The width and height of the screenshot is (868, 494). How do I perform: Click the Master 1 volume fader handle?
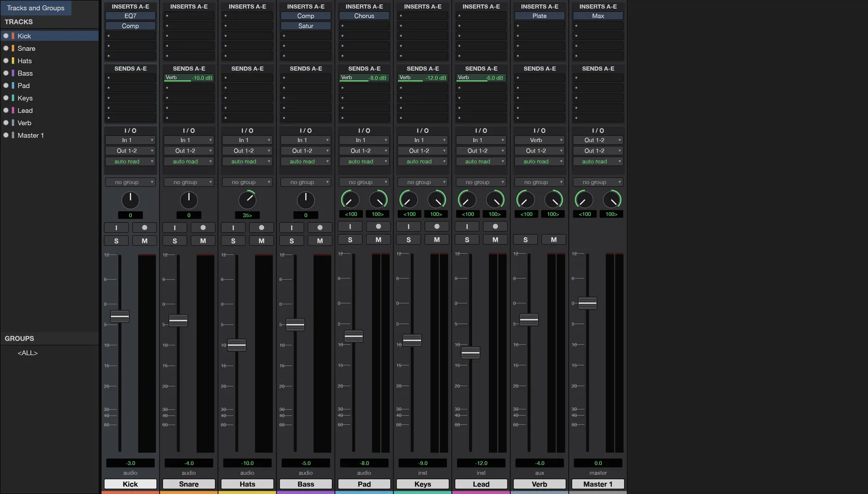click(587, 303)
